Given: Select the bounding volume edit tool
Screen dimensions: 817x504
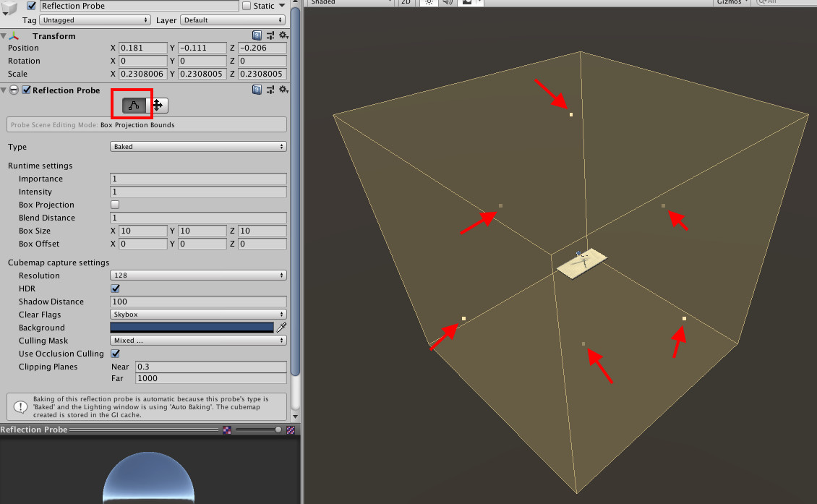Looking at the screenshot, I should [134, 106].
